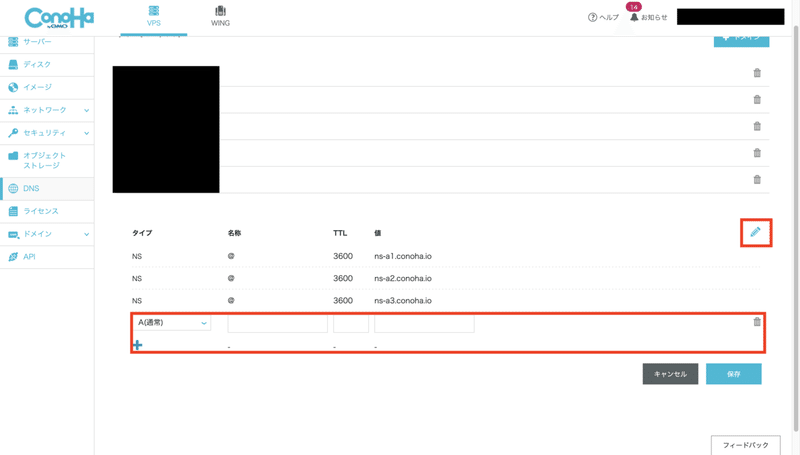Click ns-a3.conoha.io value text
Screen dimensions: 800x455
tap(403, 301)
